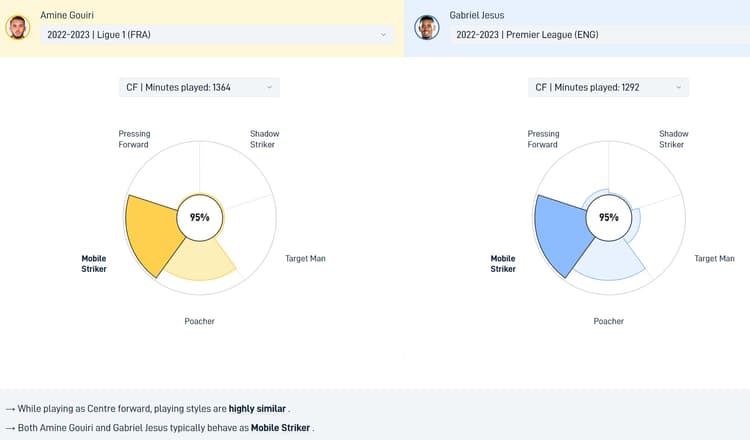Select Shadow Striker label on Gouiri's chart
Image resolution: width=750 pixels, height=440 pixels.
point(265,139)
